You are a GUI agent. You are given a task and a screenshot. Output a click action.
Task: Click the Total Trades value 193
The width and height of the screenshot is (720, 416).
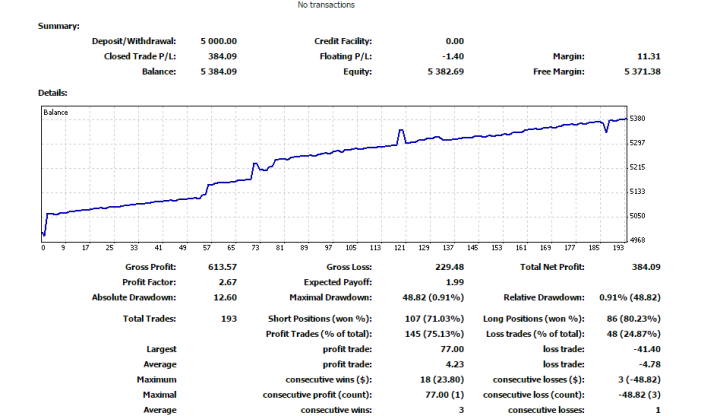pyautogui.click(x=229, y=319)
